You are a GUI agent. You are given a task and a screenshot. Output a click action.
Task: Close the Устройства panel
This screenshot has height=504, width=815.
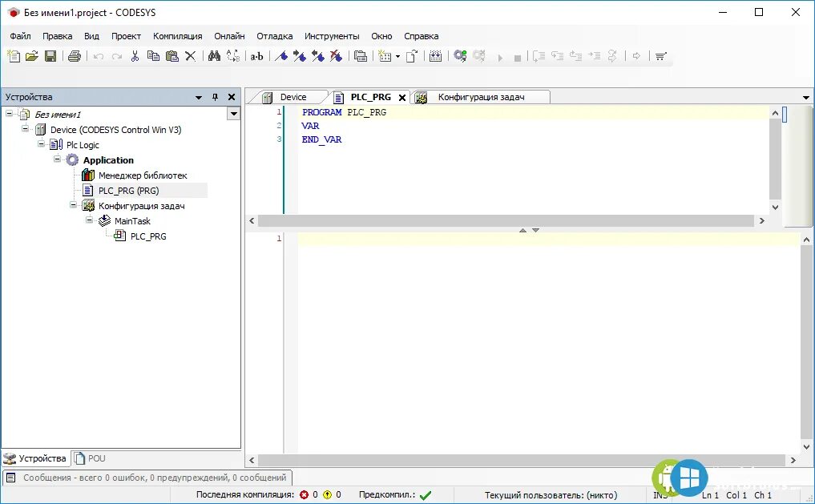pos(232,97)
